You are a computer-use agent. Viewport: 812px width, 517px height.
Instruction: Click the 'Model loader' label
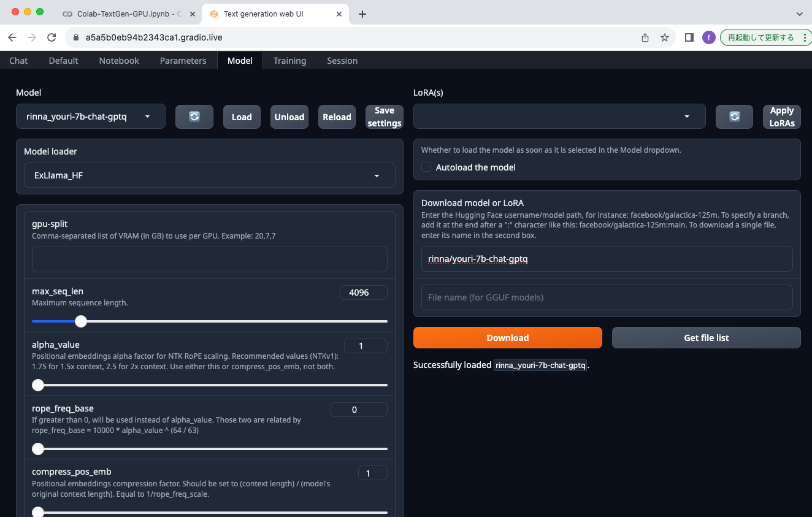[x=50, y=151]
